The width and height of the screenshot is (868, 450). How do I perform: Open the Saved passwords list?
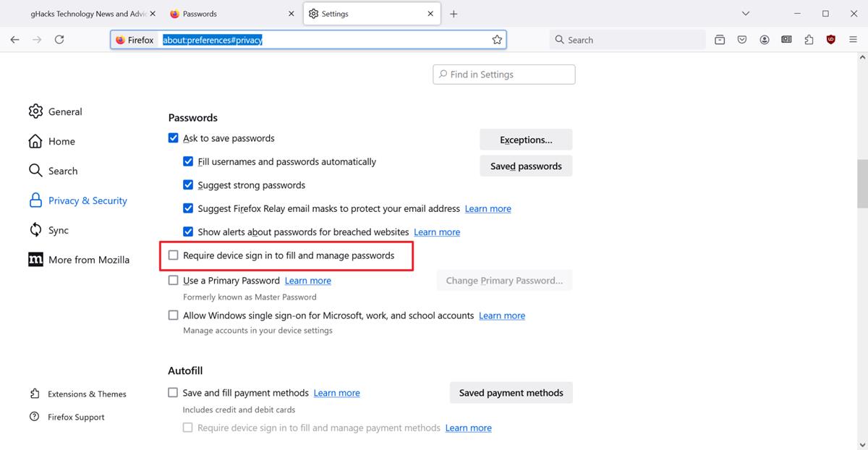pos(526,166)
